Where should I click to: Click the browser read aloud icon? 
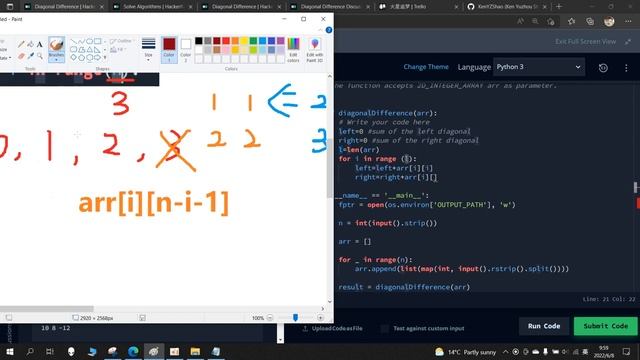[520, 21]
